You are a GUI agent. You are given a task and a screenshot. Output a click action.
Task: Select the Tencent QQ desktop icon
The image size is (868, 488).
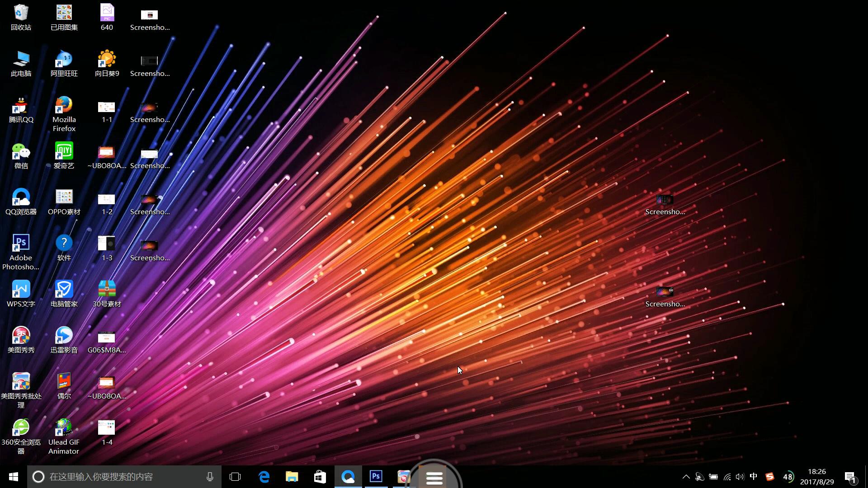(21, 109)
